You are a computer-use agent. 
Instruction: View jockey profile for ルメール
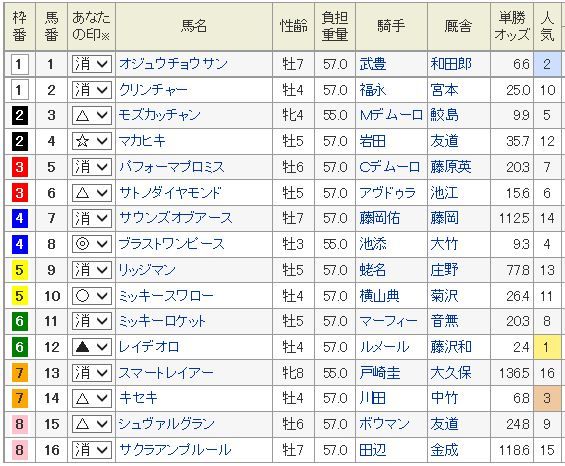tap(384, 347)
